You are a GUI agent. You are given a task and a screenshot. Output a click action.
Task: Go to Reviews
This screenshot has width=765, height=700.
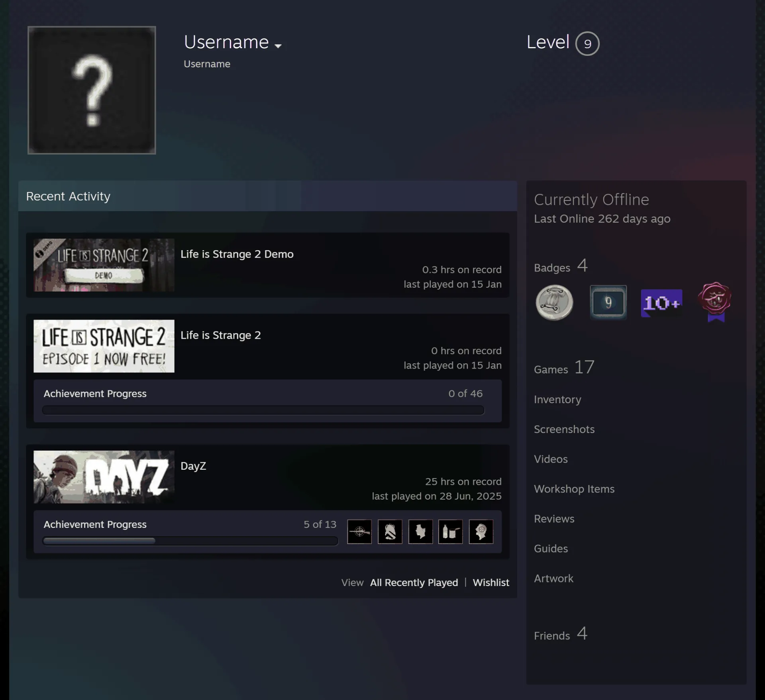554,519
